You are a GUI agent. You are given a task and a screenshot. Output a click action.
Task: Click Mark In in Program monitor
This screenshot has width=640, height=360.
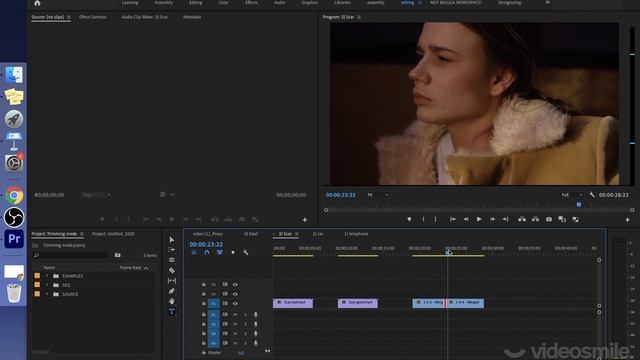tap(423, 219)
